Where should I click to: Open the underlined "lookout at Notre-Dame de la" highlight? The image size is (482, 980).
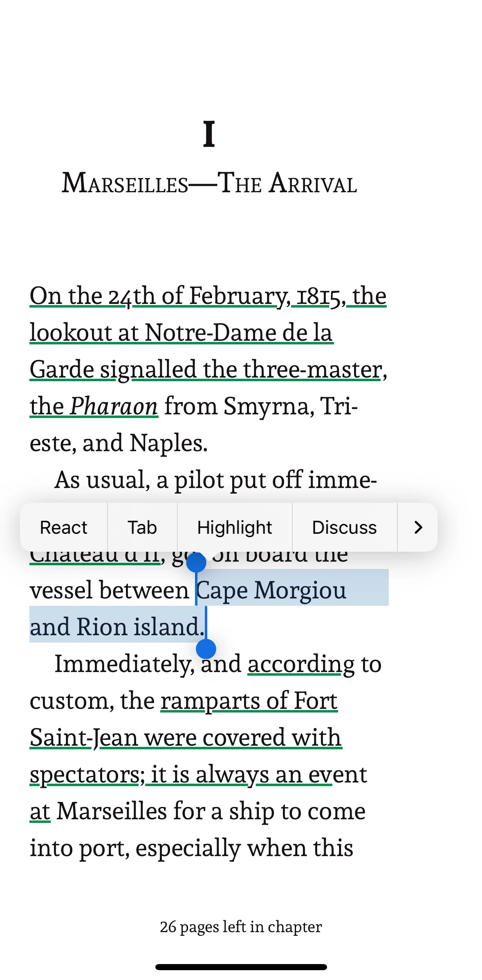[x=182, y=333]
